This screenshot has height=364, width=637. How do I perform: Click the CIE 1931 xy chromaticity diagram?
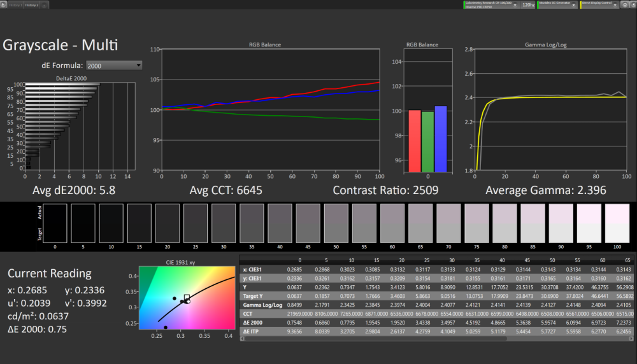[x=187, y=297]
